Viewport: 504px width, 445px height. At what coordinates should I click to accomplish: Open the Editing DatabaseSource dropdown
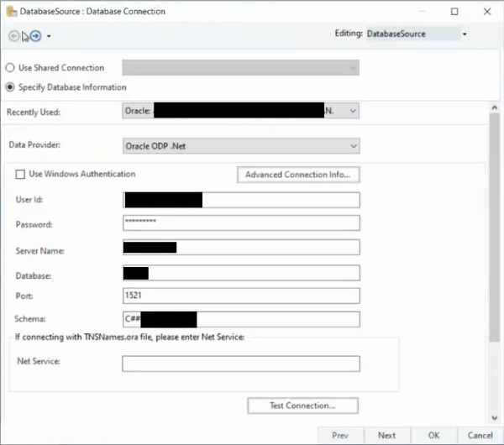(464, 34)
